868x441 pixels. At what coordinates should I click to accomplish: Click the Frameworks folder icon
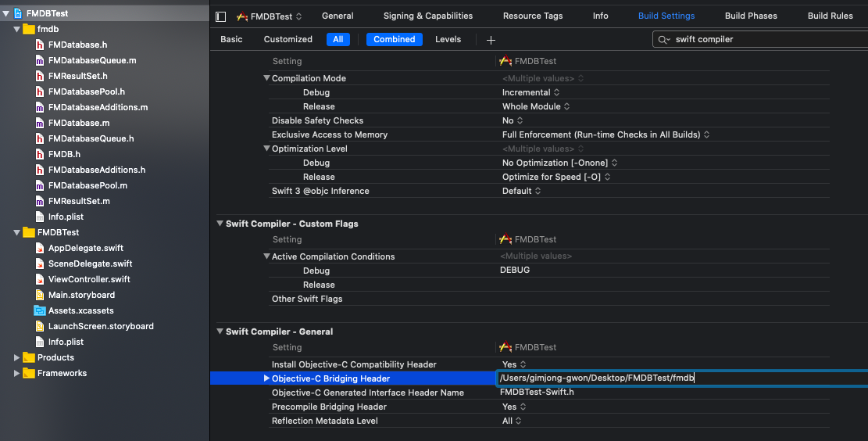29,373
